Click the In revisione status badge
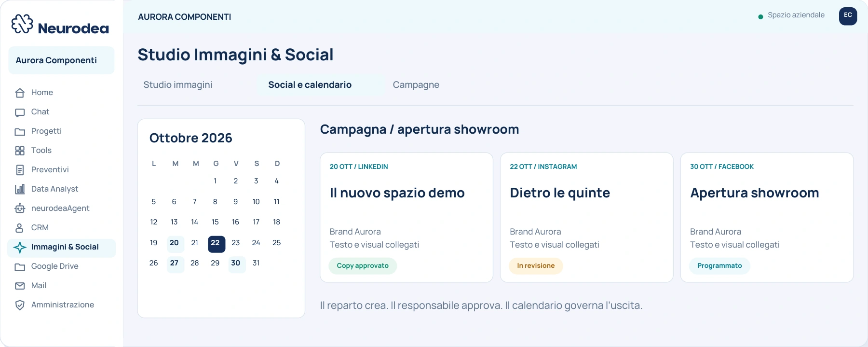 (536, 265)
